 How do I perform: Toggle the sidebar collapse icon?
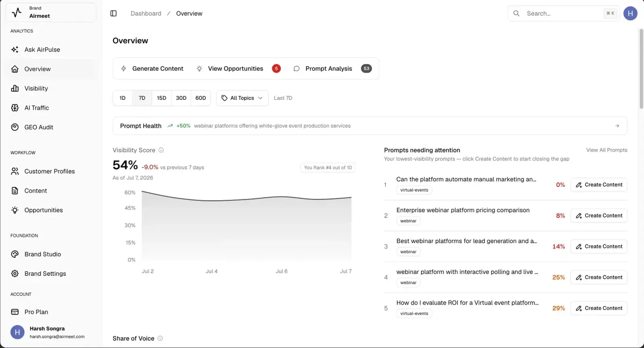[x=114, y=13]
